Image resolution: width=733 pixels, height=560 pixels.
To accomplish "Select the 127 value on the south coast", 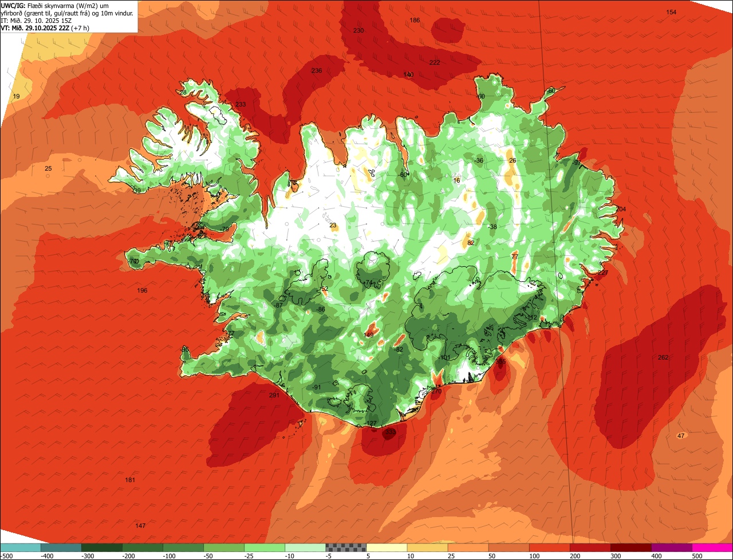I will coord(371,424).
